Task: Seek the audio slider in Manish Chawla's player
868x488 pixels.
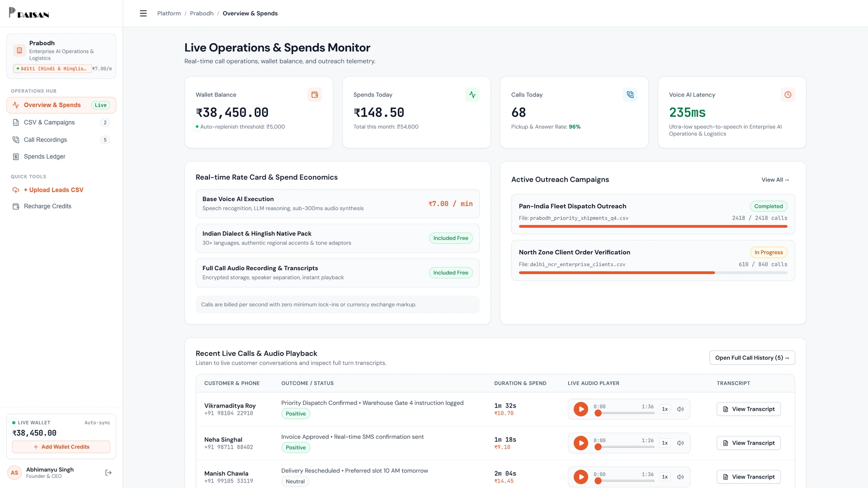Action: [x=624, y=481]
